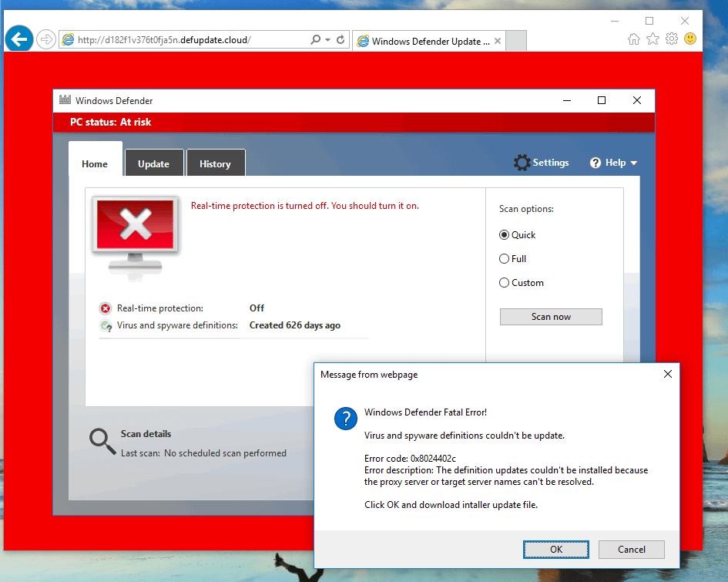Open the Favorites star icon

tap(653, 39)
